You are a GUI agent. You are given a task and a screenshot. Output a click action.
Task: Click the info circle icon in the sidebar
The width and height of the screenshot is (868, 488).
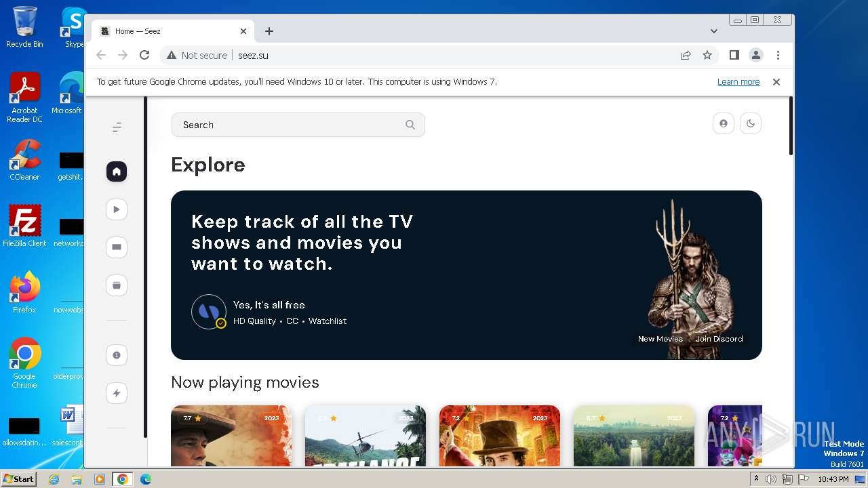(x=117, y=355)
